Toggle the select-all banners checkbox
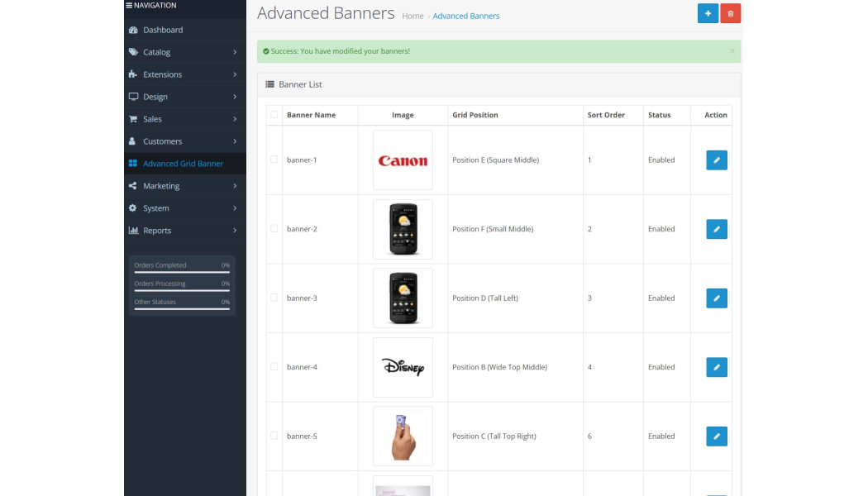Screen dimensions: 868x496 274,115
